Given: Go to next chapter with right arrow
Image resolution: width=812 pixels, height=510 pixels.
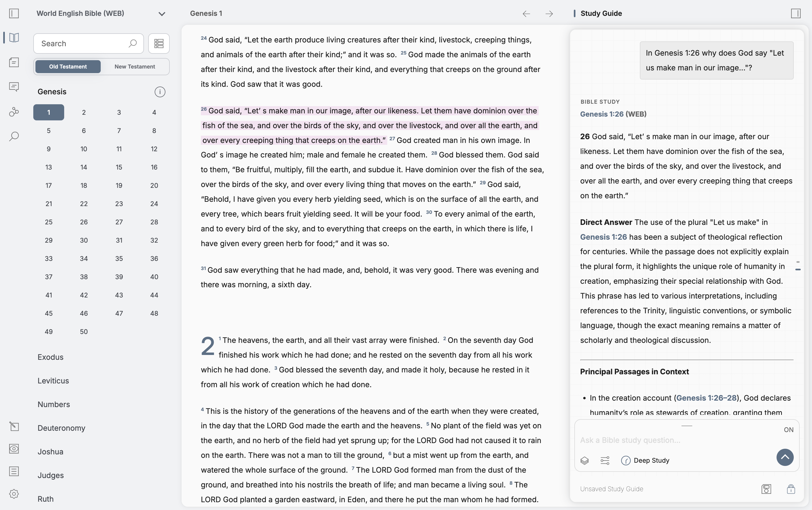Looking at the screenshot, I should tap(549, 13).
